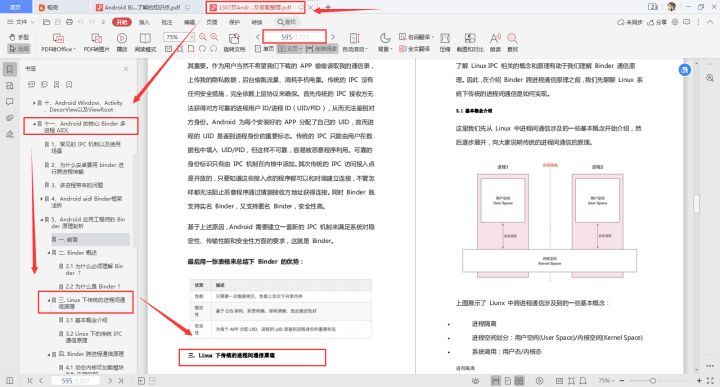
Task: Click the user avatar in title bar
Action: 671,6
